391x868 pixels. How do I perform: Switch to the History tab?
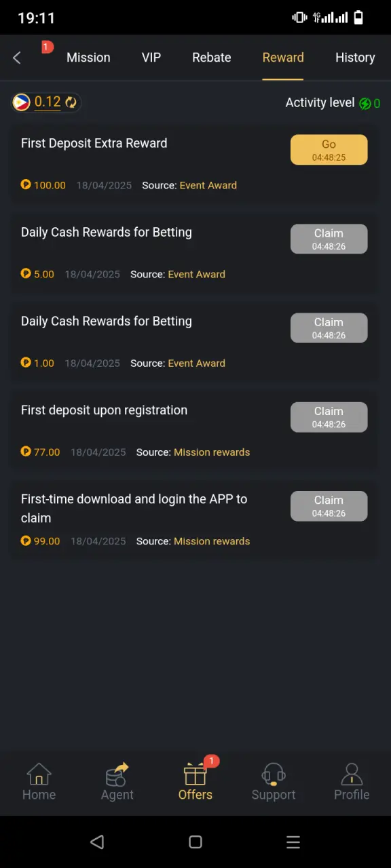(355, 58)
